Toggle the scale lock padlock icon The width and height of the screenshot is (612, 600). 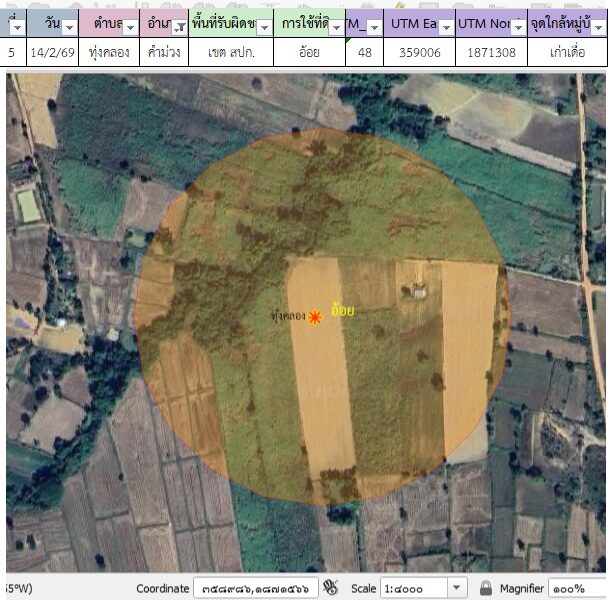click(x=486, y=588)
